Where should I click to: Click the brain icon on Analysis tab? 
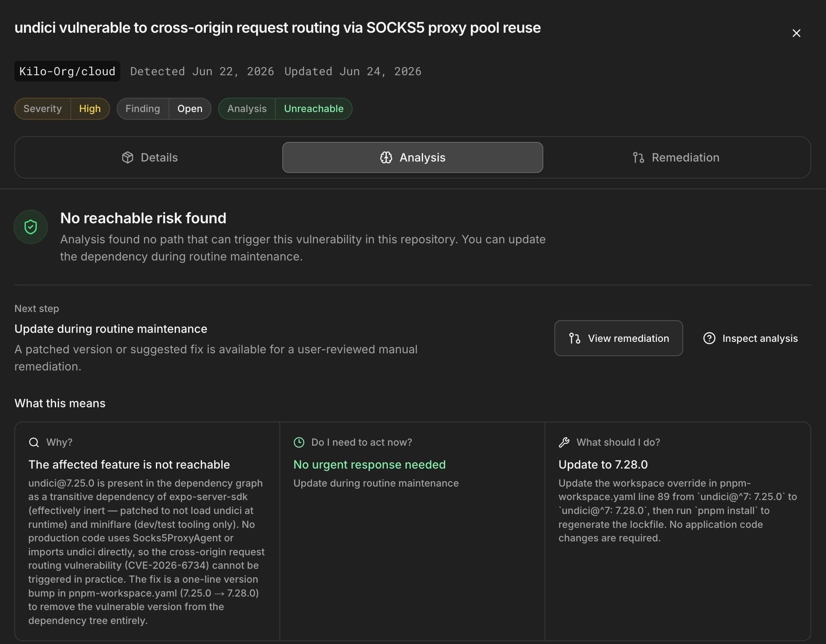pyautogui.click(x=386, y=157)
